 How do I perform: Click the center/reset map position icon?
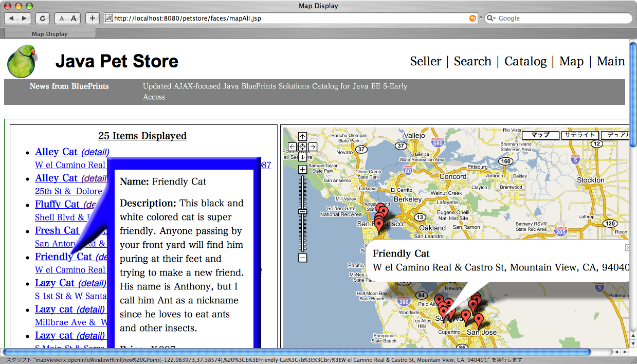pos(302,147)
